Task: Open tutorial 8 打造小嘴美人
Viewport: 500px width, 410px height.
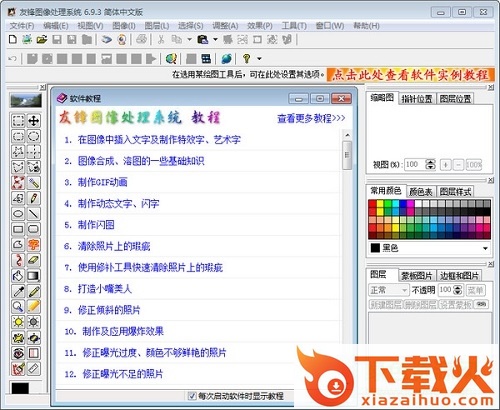Action: click(x=105, y=289)
